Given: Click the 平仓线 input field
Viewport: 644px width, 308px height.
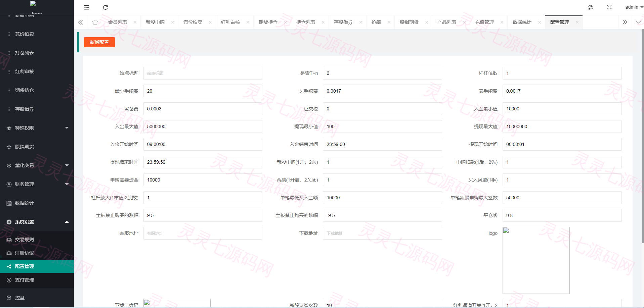Looking at the screenshot, I should 562,215.
